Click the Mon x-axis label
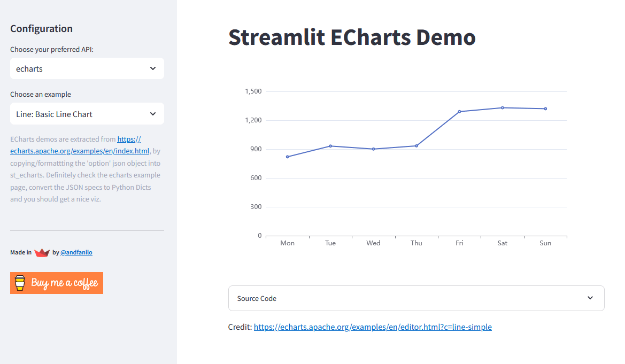This screenshot has height=364, width=625. click(x=288, y=243)
